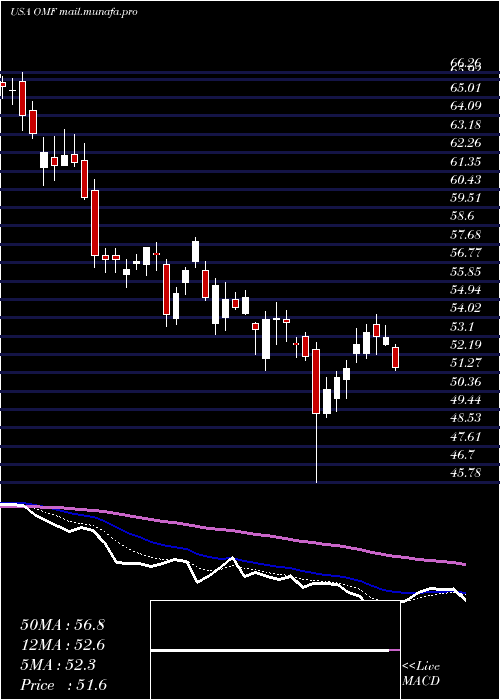Click the large red candle with long lower wick
This screenshot has width=500, height=700.
316,382
